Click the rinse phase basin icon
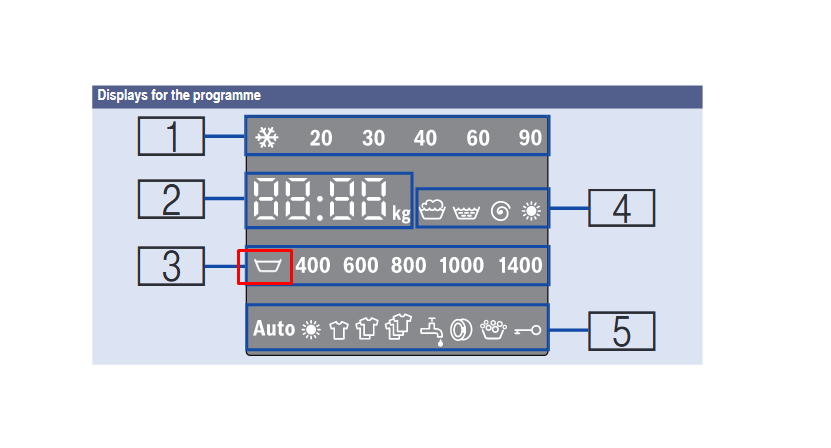 click(x=465, y=211)
